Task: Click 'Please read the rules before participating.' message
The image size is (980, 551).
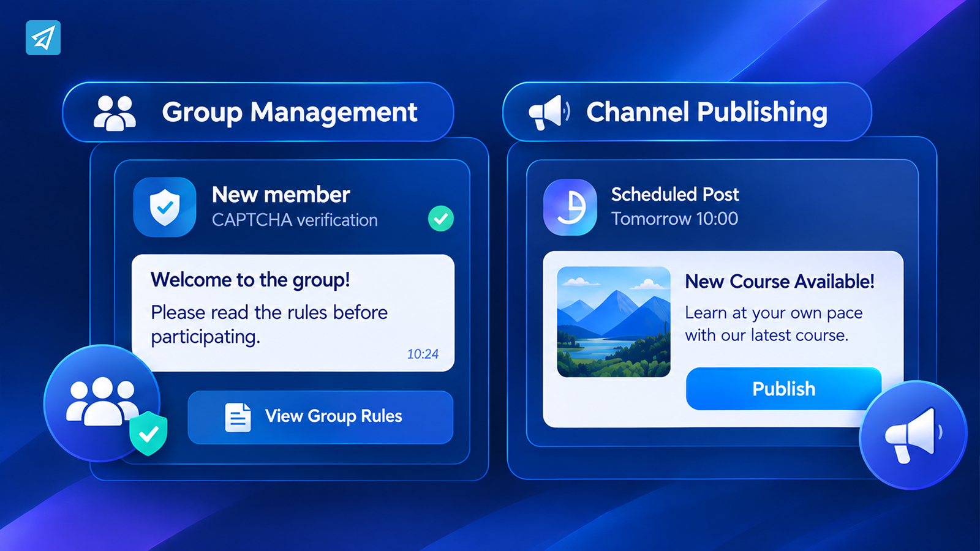Action: click(x=269, y=324)
